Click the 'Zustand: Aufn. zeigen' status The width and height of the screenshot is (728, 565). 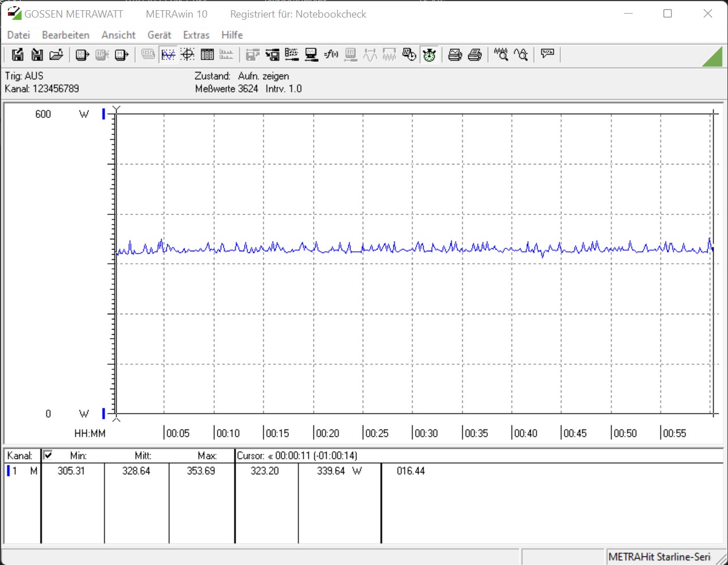click(242, 76)
